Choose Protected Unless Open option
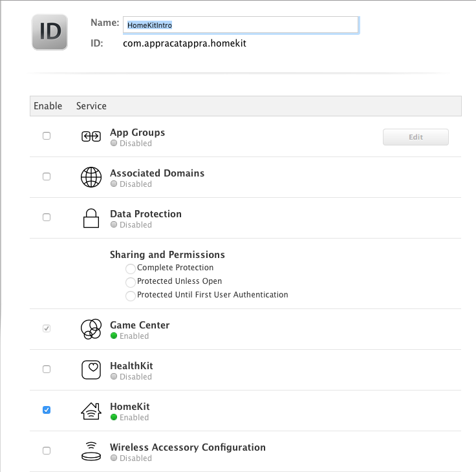This screenshot has width=476, height=472. 131,282
